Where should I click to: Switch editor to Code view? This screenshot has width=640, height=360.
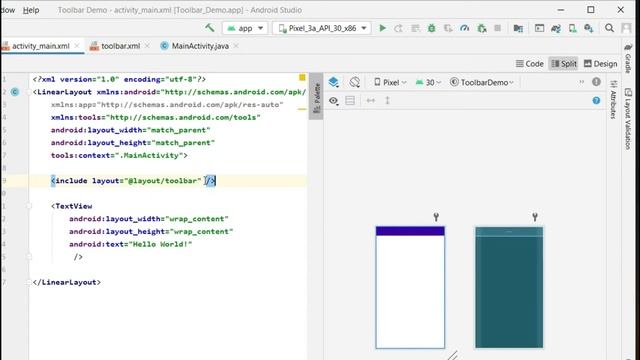coord(529,64)
